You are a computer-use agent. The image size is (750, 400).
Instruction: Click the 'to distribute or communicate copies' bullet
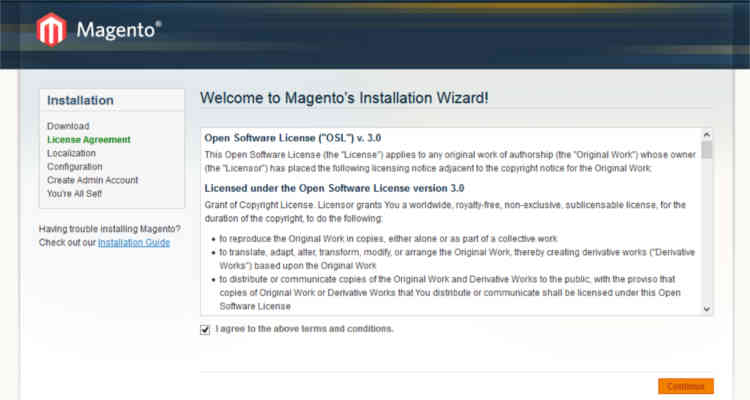(x=450, y=292)
